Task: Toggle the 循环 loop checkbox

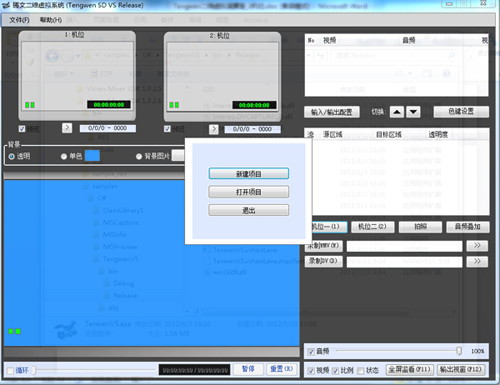Action: [10, 370]
